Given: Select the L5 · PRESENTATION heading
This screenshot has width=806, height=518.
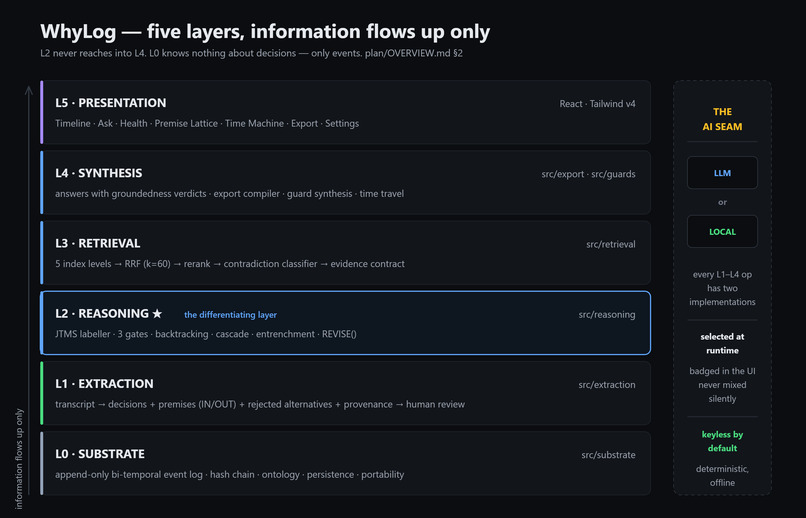Looking at the screenshot, I should (x=111, y=103).
